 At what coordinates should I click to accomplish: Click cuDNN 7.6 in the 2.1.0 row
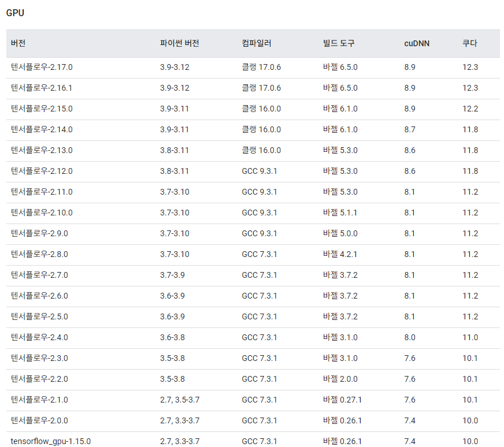tap(410, 400)
